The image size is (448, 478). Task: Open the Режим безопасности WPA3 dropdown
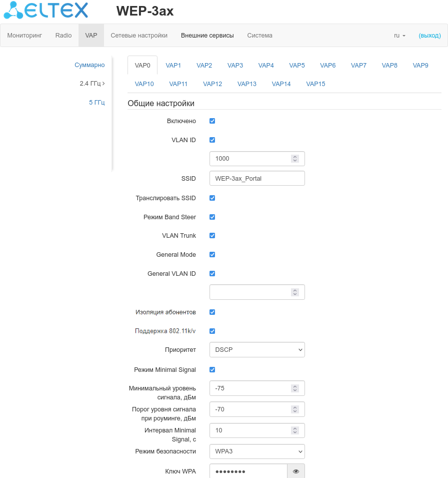click(x=257, y=451)
